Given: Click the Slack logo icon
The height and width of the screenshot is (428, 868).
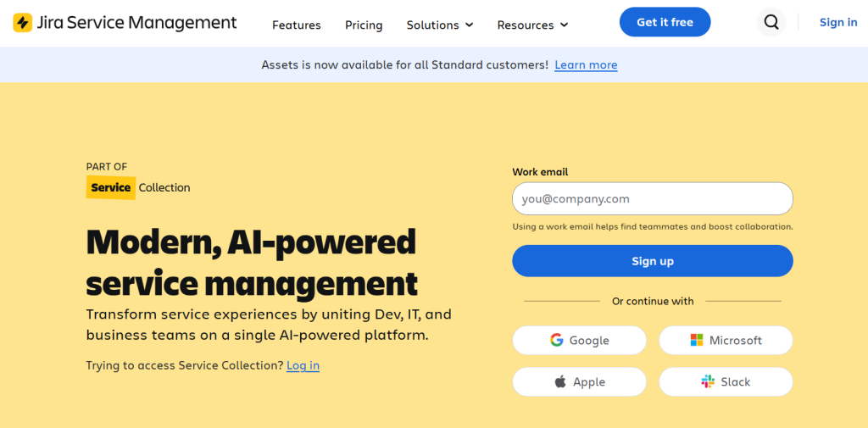Looking at the screenshot, I should pyautogui.click(x=708, y=381).
